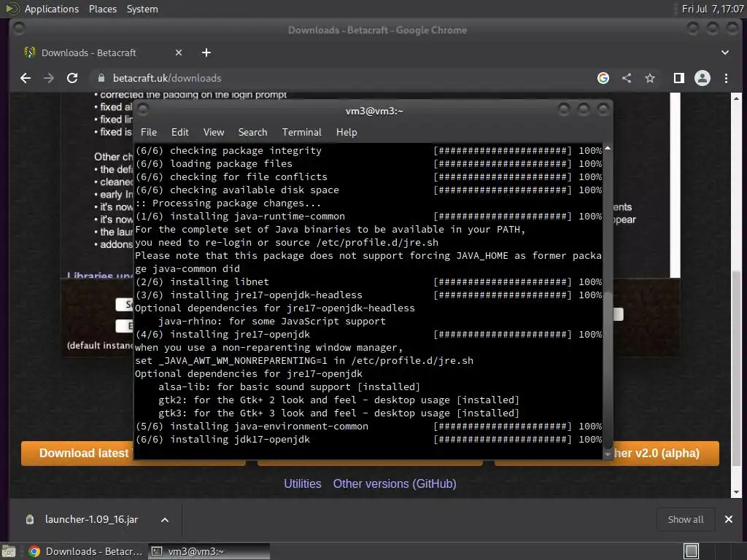
Task: Click the terminal window menu button
Action: pos(143,110)
